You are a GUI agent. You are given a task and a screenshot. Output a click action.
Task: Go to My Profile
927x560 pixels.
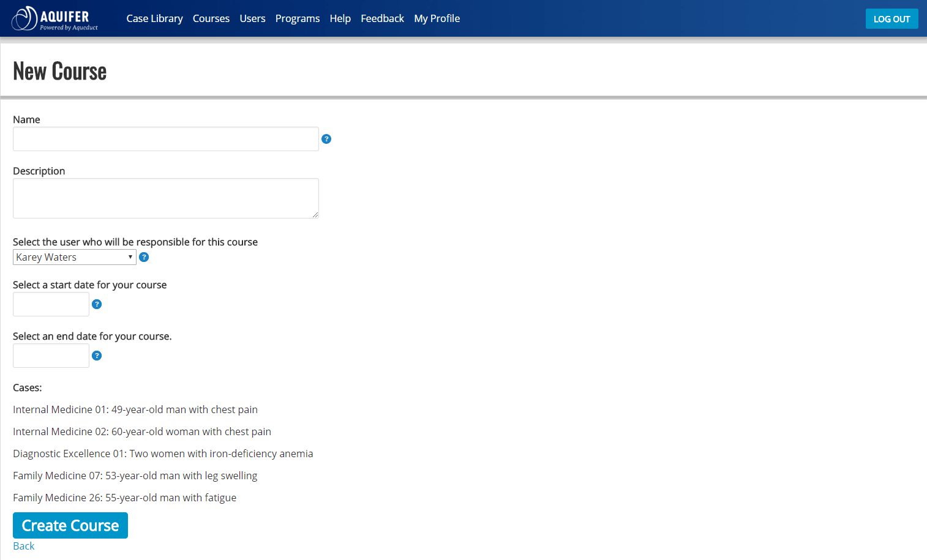(437, 18)
